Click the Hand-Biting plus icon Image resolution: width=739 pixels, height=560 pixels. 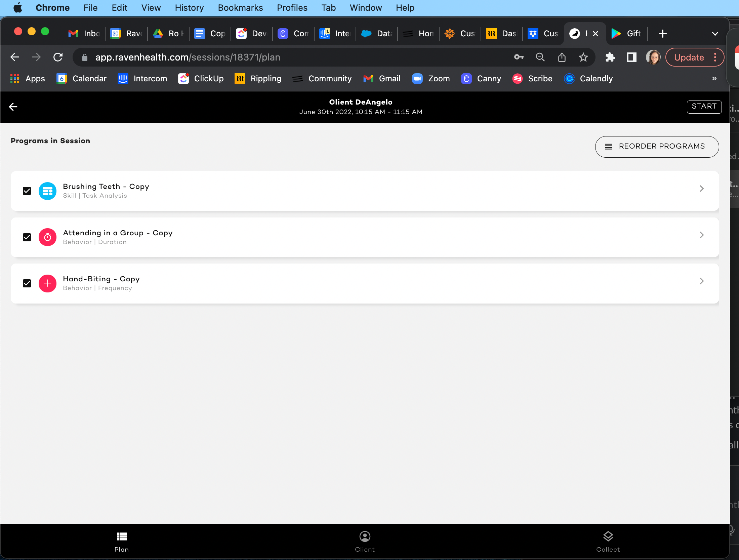[x=47, y=283]
